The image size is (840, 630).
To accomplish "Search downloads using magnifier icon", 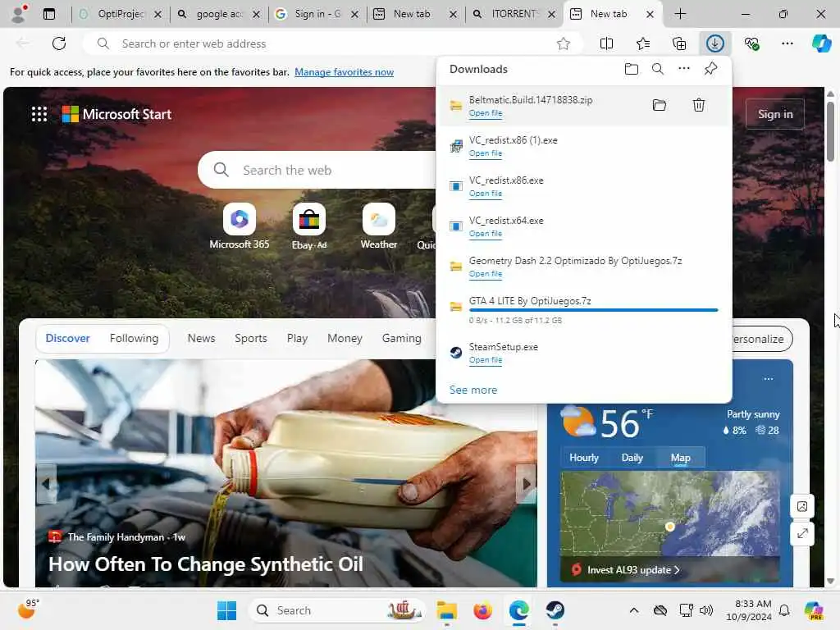I will coord(658,69).
